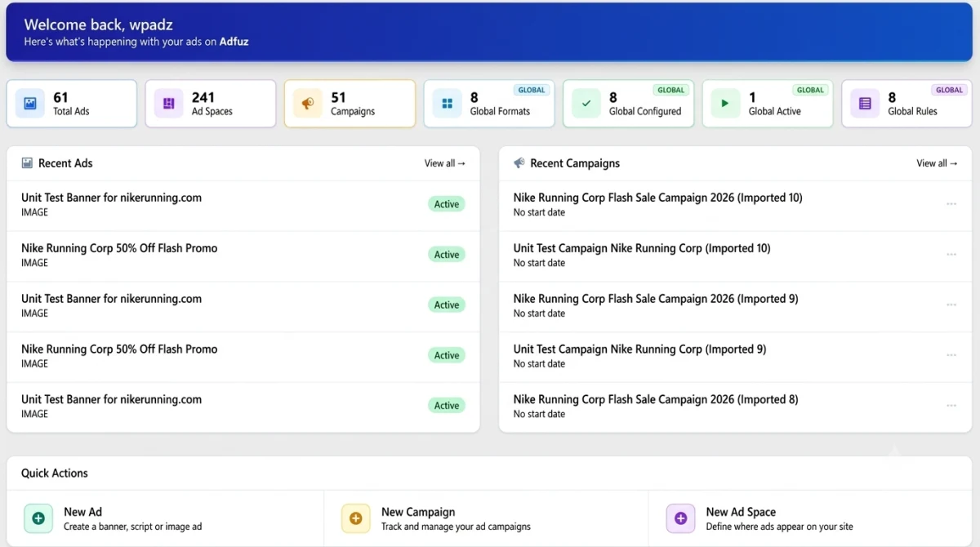Select New Ad Space quick action

[x=811, y=518]
